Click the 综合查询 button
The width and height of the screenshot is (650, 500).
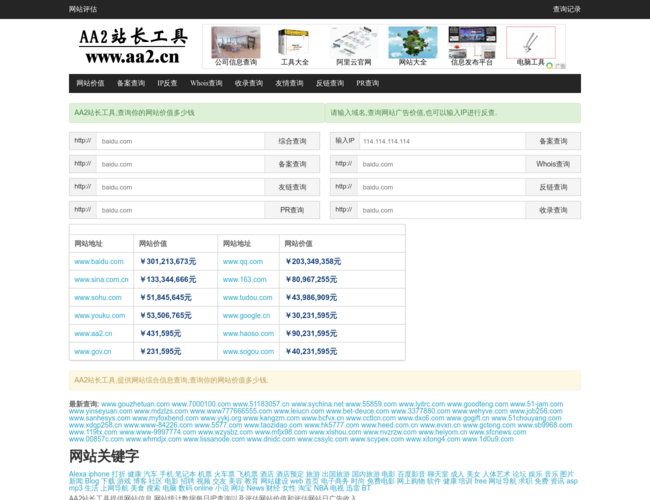[292, 141]
